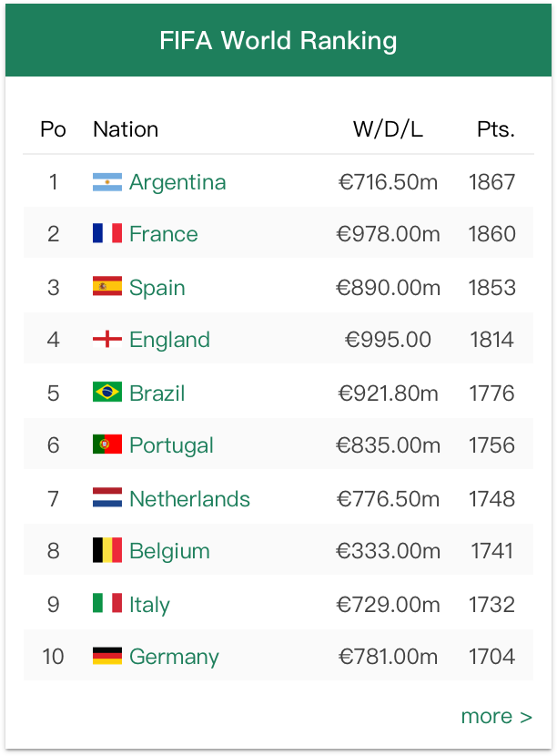Click the England flag icon
Viewport: 557px width, 756px height.
(x=106, y=339)
